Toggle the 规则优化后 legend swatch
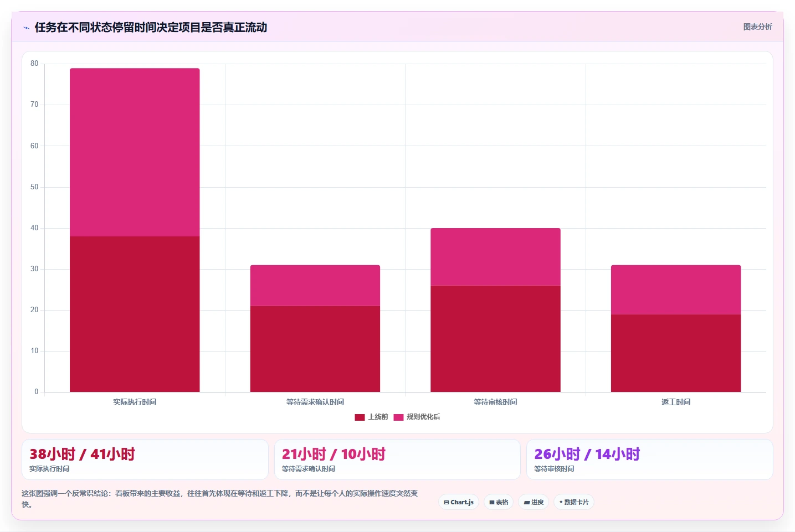Image resolution: width=795 pixels, height=532 pixels. pos(398,417)
